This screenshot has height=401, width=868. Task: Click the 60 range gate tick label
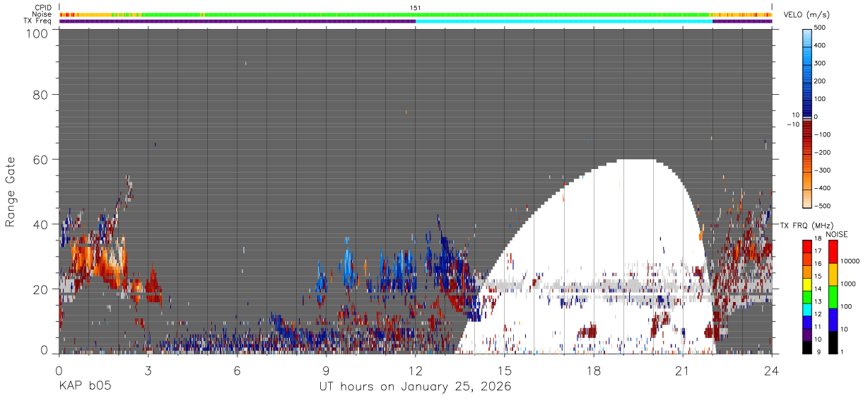click(41, 159)
